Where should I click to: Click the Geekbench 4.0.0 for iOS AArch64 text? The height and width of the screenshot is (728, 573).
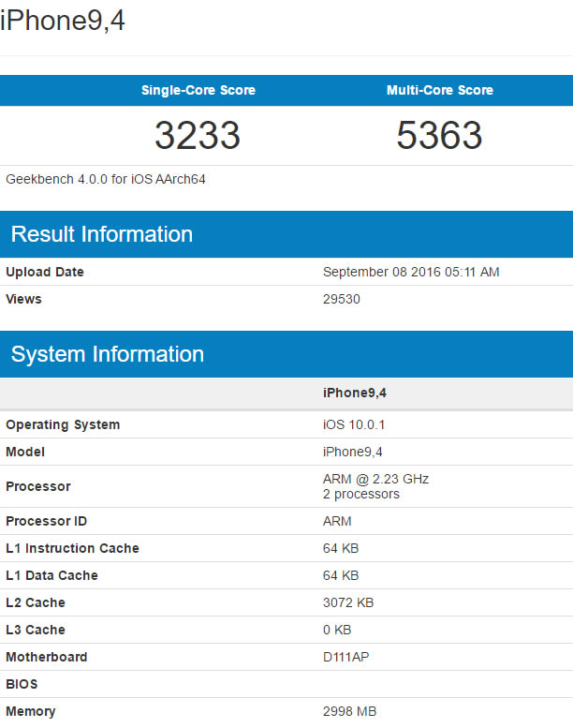point(106,179)
